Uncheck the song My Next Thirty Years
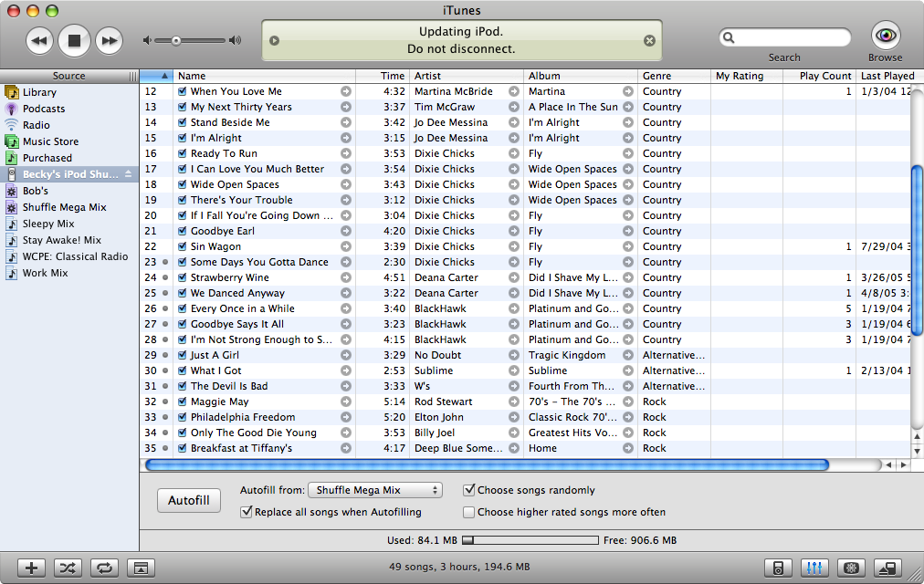The image size is (924, 584). point(182,107)
